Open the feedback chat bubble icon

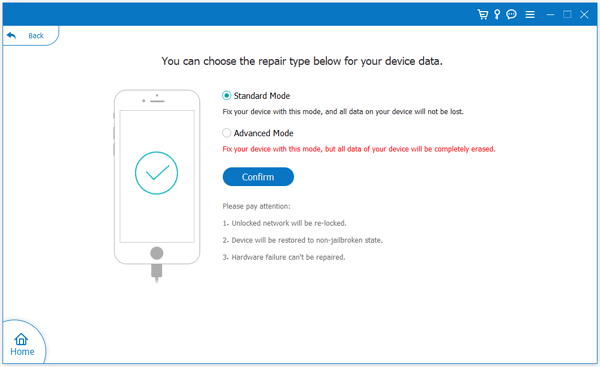click(511, 15)
